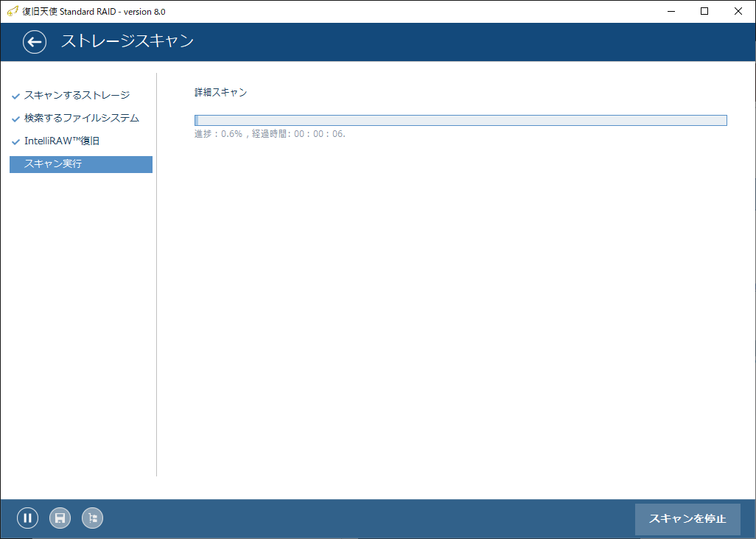The width and height of the screenshot is (756, 539).
Task: Stop the scan with スキャンを停止 button
Action: 687,519
